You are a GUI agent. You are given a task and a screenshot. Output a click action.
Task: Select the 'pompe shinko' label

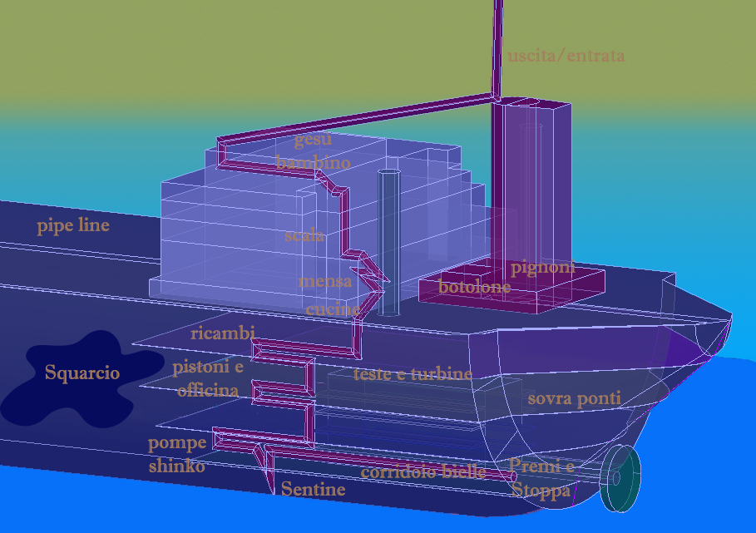pyautogui.click(x=176, y=454)
